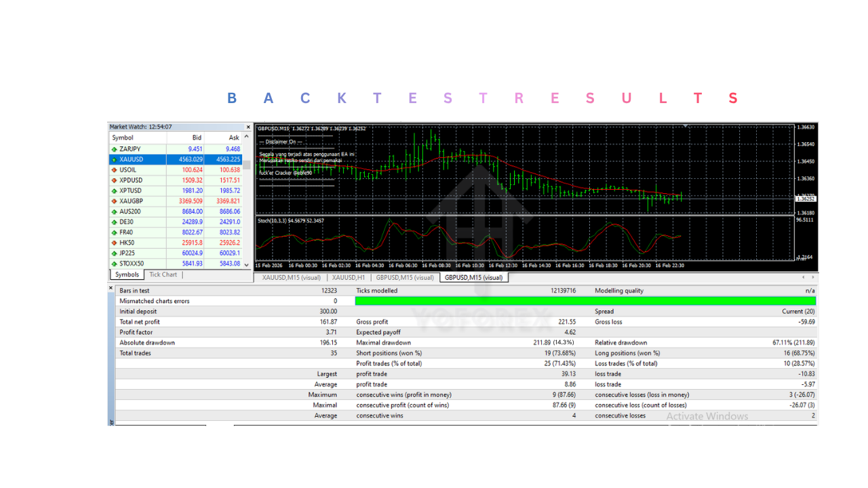Click the Market Watch scroll down arrow
Image resolution: width=868 pixels, height=488 pixels.
[247, 264]
